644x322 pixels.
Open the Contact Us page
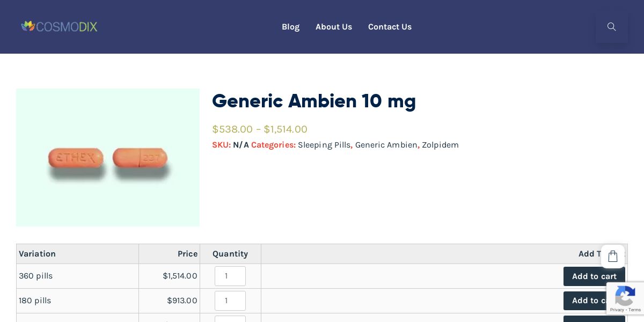click(390, 27)
